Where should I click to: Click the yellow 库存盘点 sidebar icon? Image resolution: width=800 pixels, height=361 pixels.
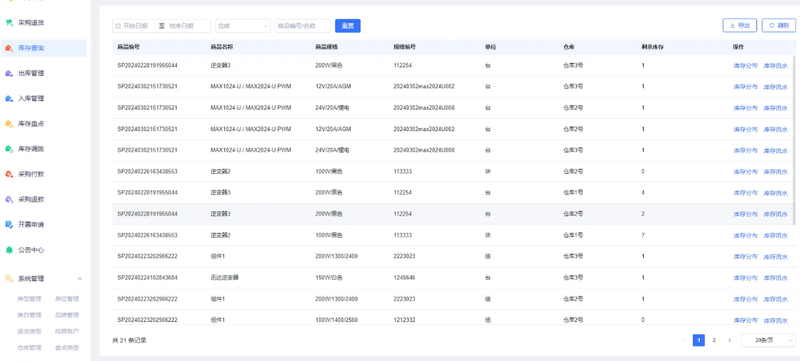pos(9,124)
